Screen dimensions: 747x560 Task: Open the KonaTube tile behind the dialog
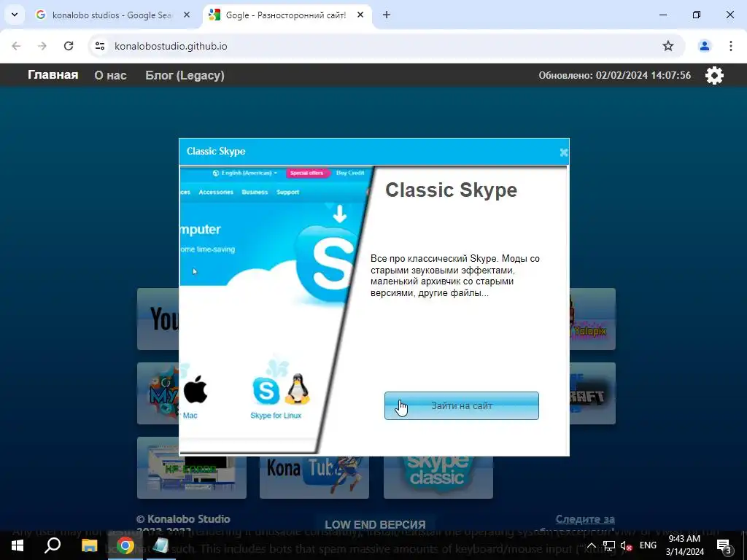(x=314, y=478)
